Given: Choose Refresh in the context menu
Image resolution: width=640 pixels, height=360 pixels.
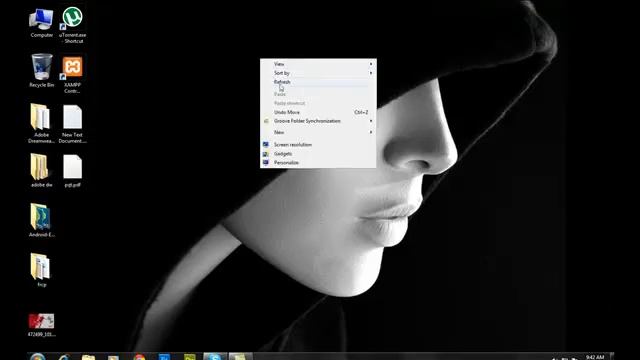Looking at the screenshot, I should (318, 82).
